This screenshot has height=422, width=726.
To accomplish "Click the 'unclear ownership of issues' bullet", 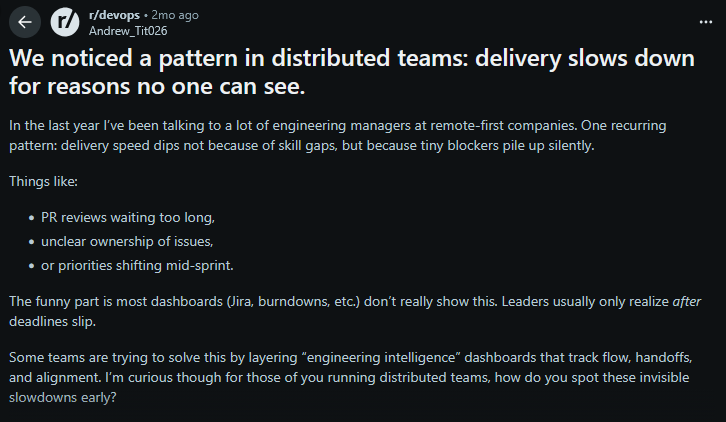I will pos(127,241).
